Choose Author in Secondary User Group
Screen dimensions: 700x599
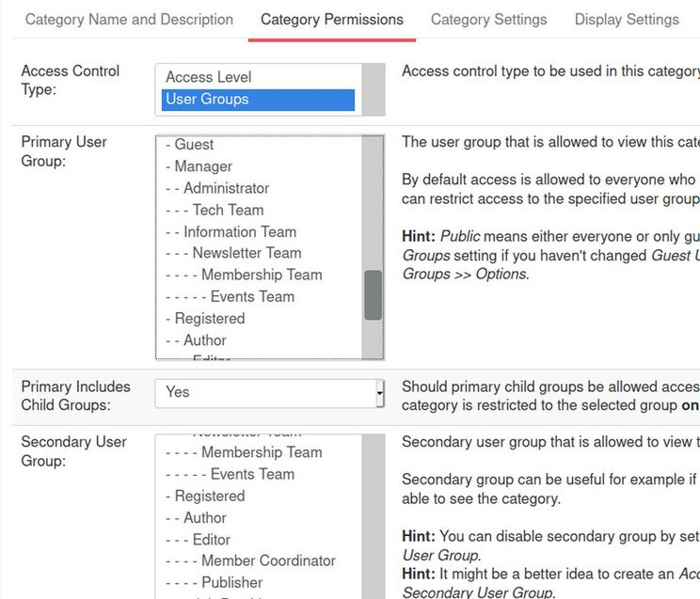click(x=204, y=517)
